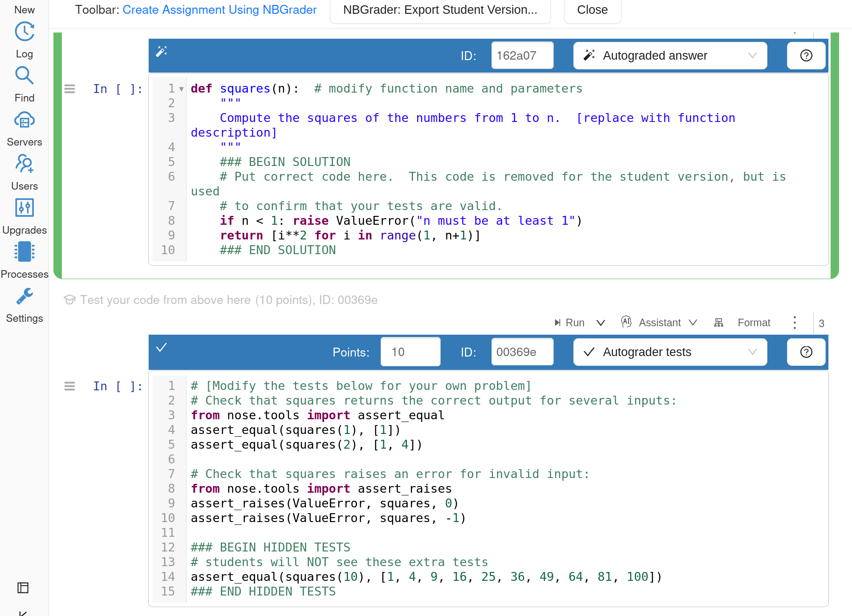The height and width of the screenshot is (616, 852).
Task: Open the Upgrades panel
Action: [x=24, y=208]
